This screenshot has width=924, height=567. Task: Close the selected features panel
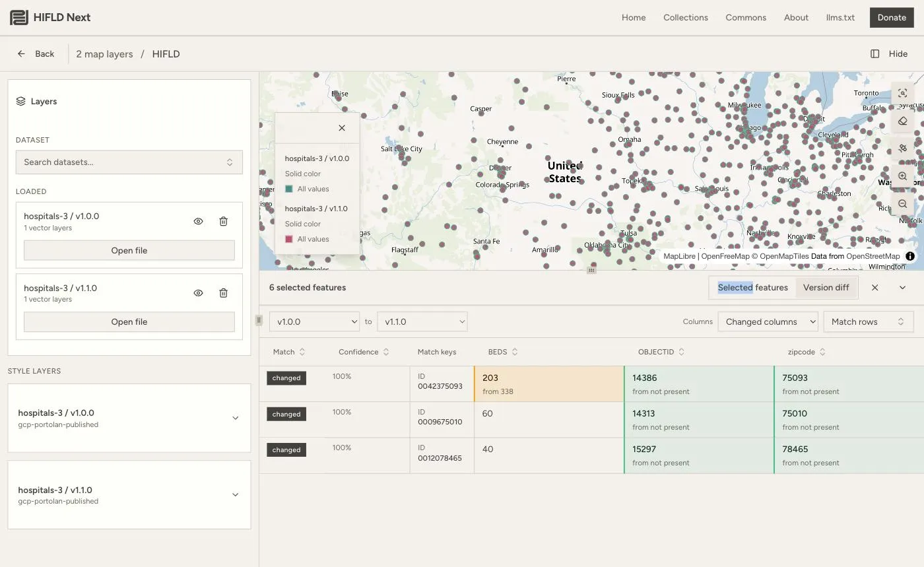pyautogui.click(x=874, y=288)
